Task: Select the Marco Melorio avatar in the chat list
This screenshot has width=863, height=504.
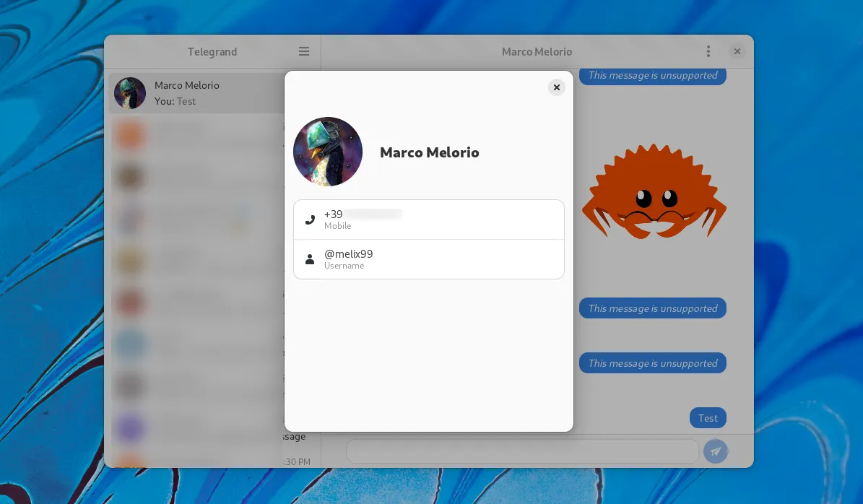Action: tap(130, 93)
